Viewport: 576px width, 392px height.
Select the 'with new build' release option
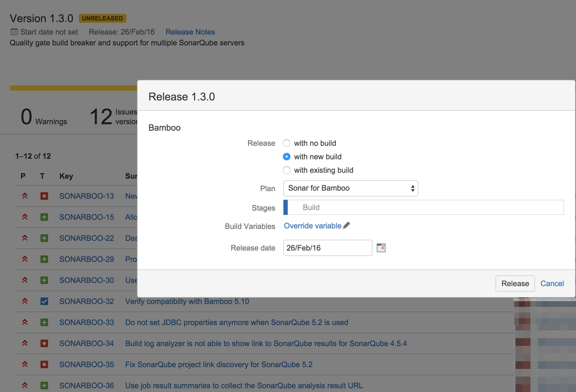coord(287,157)
